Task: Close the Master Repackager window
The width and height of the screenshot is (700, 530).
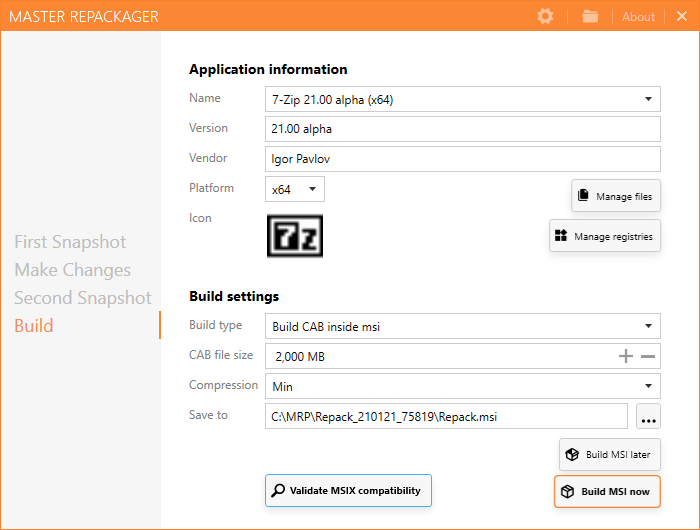Action: click(682, 17)
